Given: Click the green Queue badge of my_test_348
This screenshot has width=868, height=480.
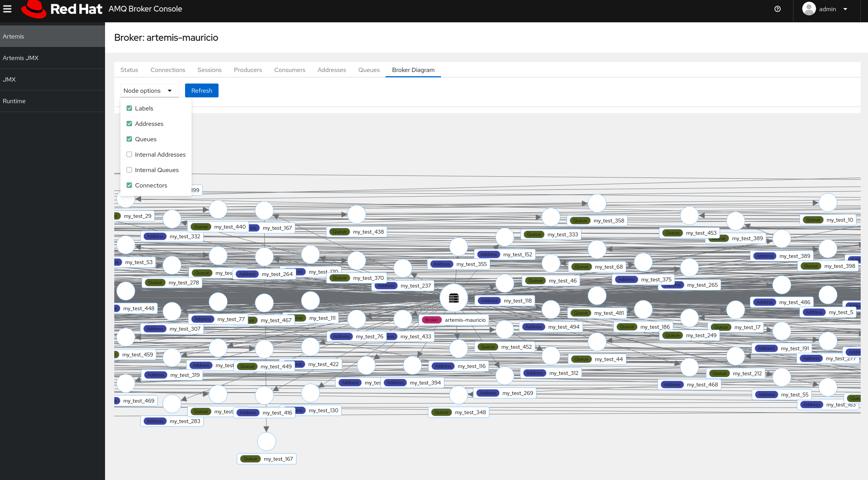Looking at the screenshot, I should (x=441, y=412).
